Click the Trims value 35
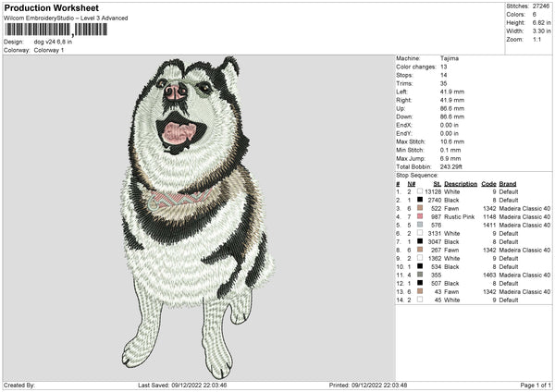The width and height of the screenshot is (555, 392). click(x=443, y=83)
